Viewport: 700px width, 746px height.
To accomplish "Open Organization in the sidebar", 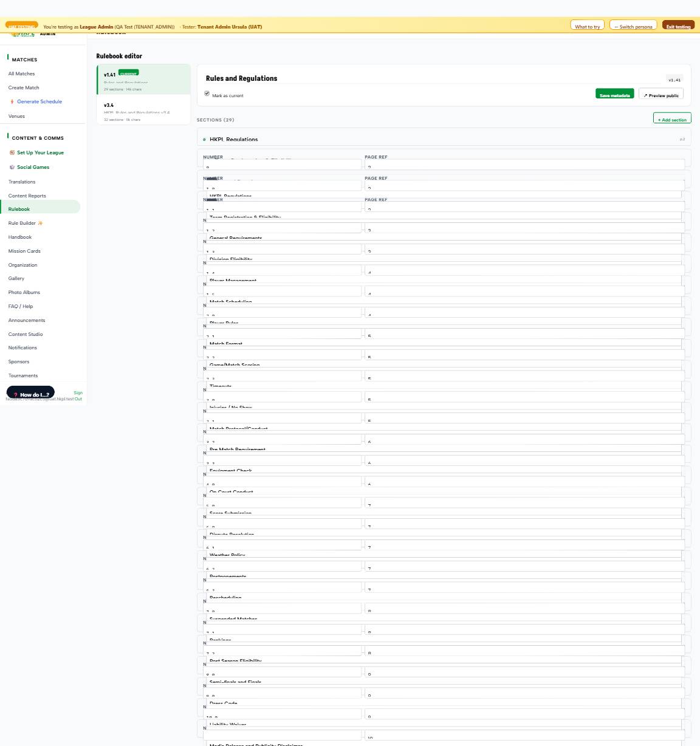I will tap(22, 265).
